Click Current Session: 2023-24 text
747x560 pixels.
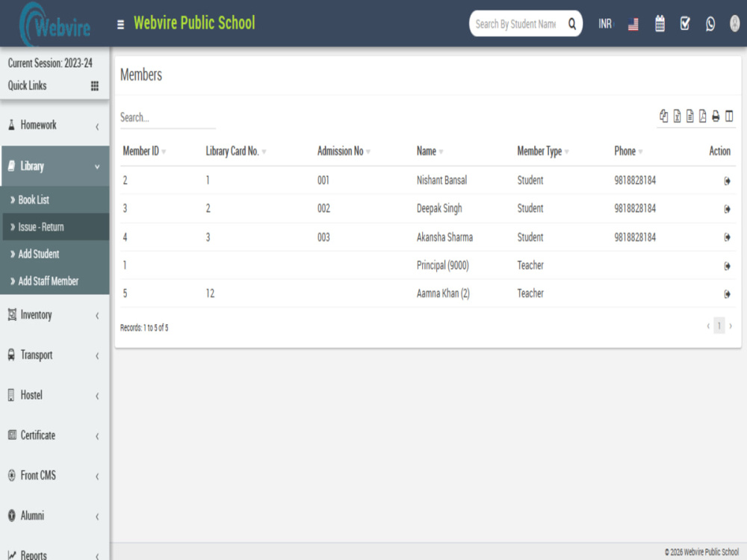(x=50, y=63)
